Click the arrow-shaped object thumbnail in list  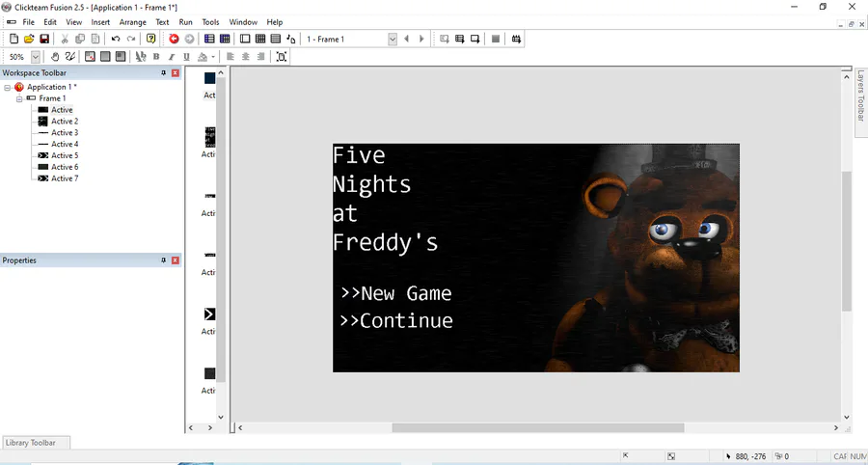point(209,315)
